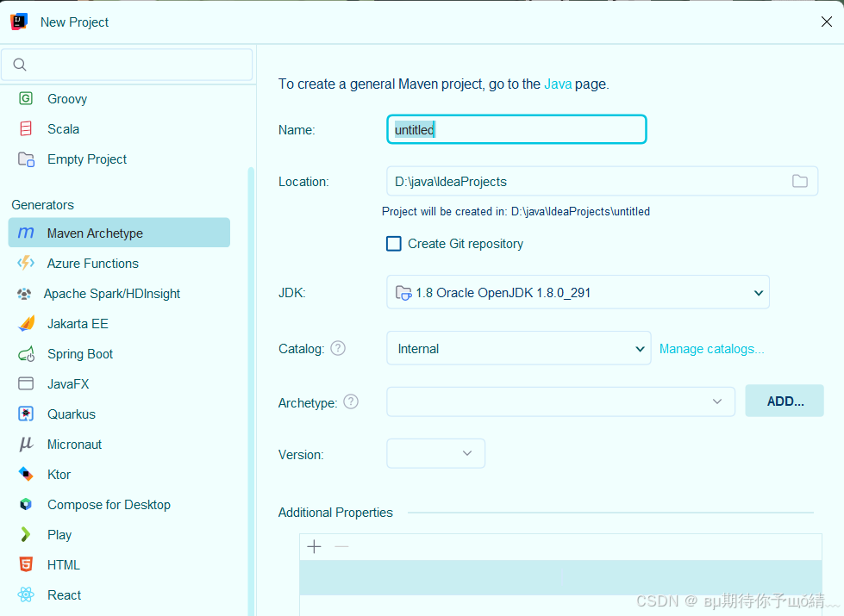Click the Ktor icon

pos(26,474)
